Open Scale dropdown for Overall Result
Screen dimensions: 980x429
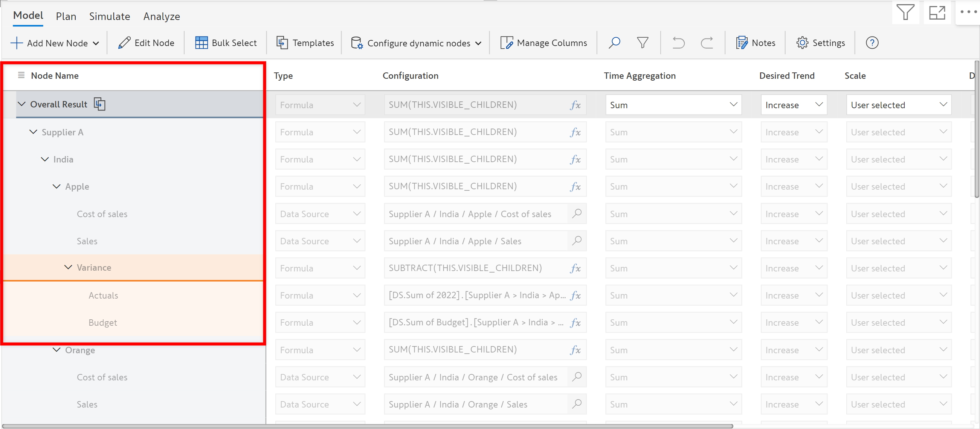(x=898, y=105)
